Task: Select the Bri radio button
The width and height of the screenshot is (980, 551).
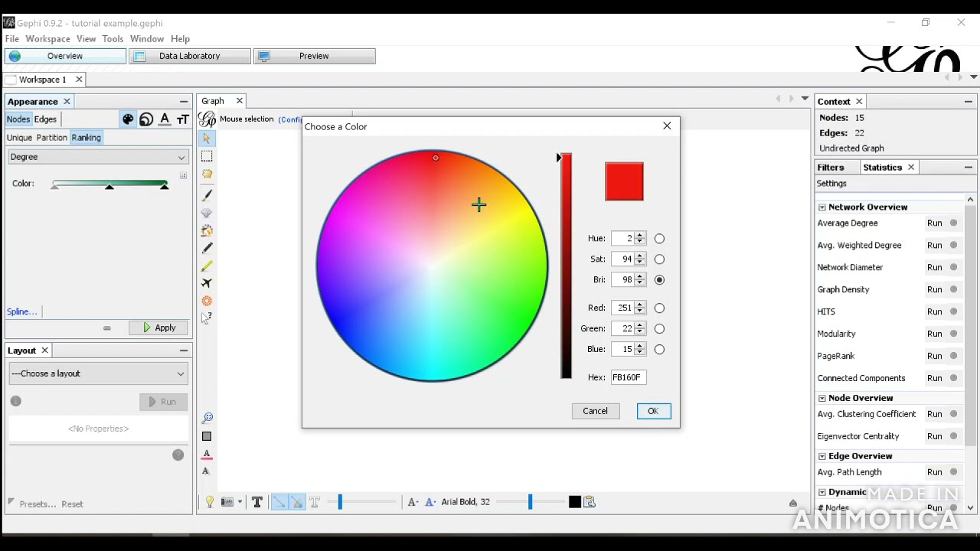Action: click(x=659, y=280)
